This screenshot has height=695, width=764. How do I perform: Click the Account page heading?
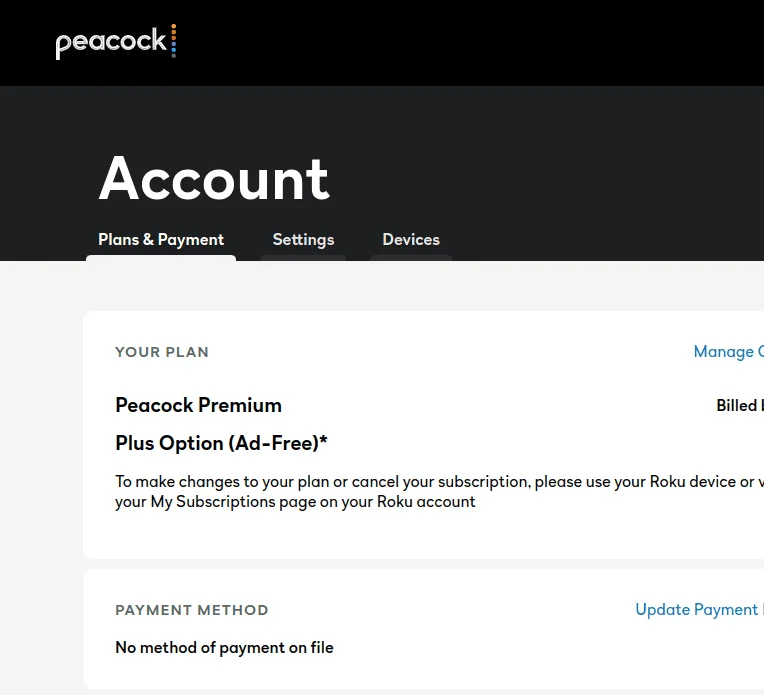point(214,178)
